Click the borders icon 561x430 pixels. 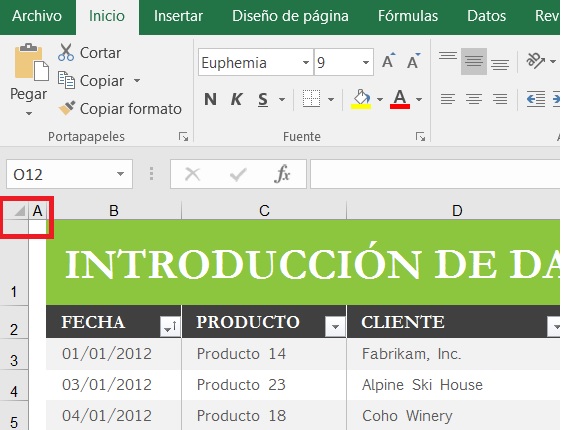point(311,99)
